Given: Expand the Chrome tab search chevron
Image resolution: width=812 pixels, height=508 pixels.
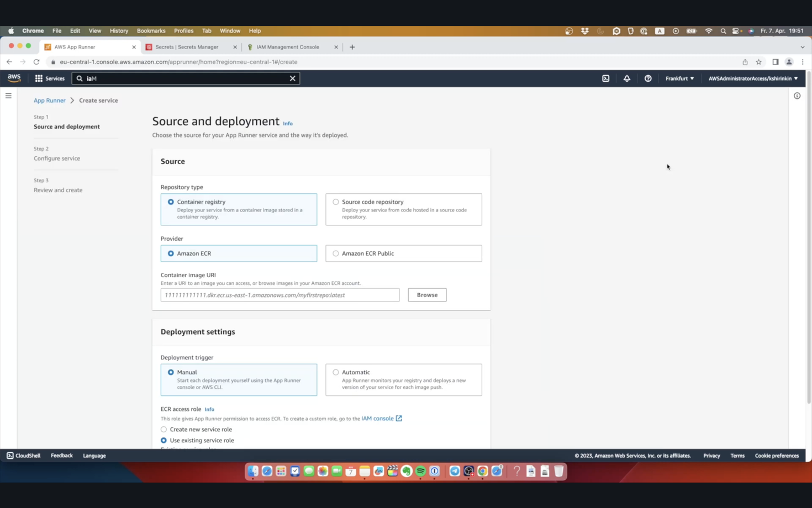Looking at the screenshot, I should [803, 47].
